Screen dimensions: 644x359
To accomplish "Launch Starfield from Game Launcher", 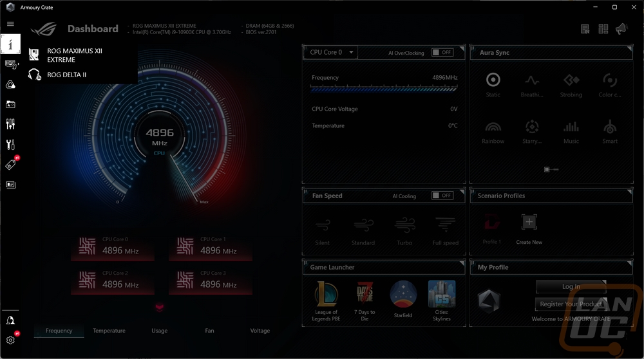I will [403, 300].
